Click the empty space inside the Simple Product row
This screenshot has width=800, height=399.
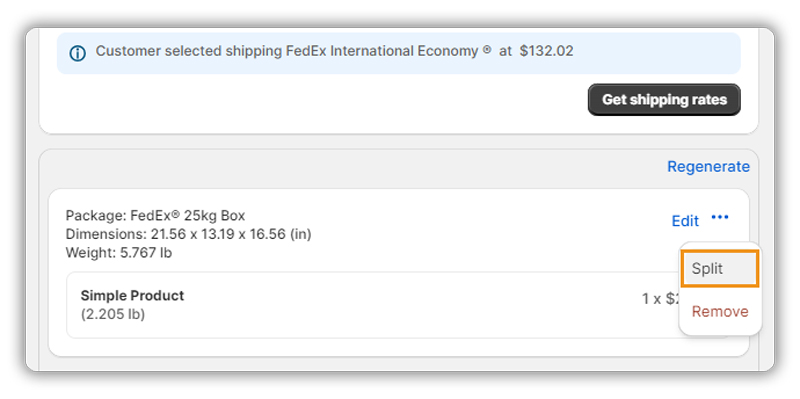[408, 305]
